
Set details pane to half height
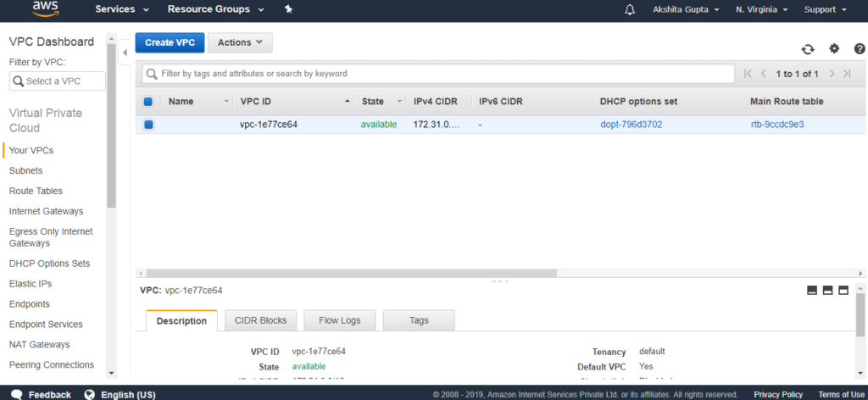click(x=827, y=291)
